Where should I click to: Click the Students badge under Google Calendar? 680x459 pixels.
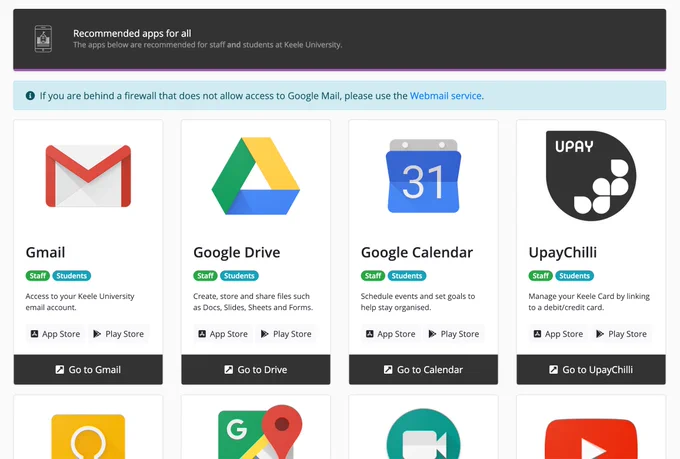[x=407, y=275]
